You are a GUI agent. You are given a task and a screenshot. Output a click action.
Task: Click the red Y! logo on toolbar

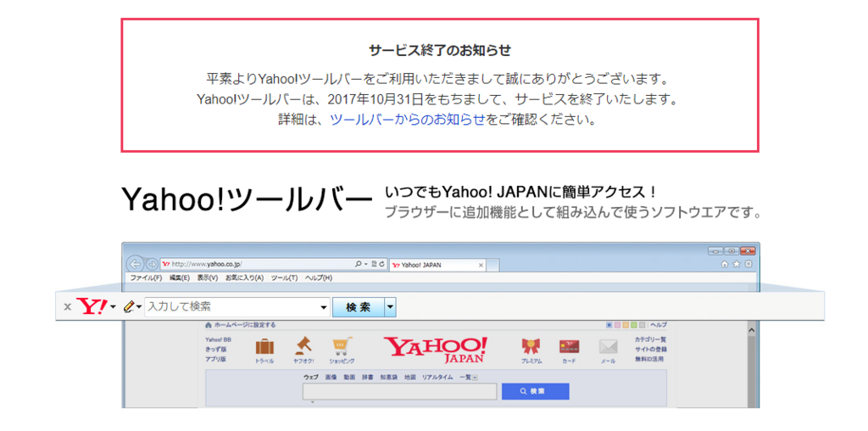92,306
